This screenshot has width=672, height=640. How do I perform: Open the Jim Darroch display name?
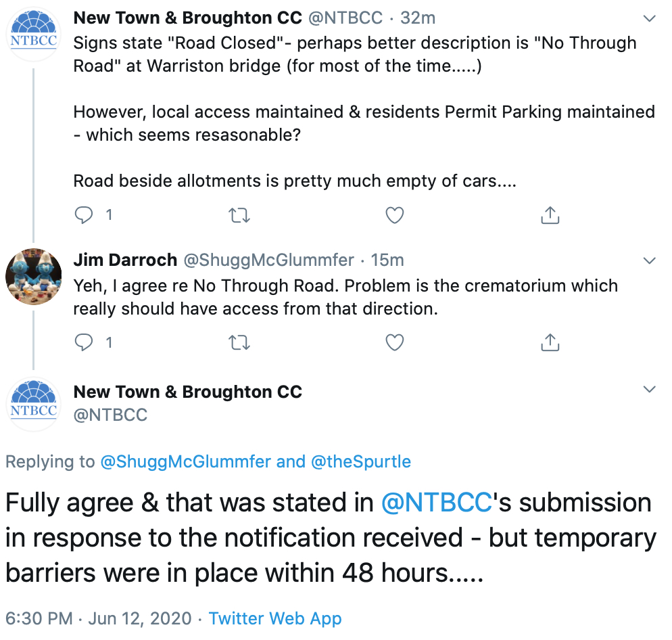point(125,260)
